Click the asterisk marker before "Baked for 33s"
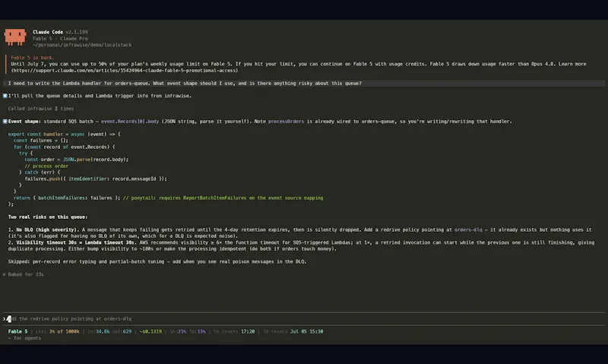 point(5,274)
